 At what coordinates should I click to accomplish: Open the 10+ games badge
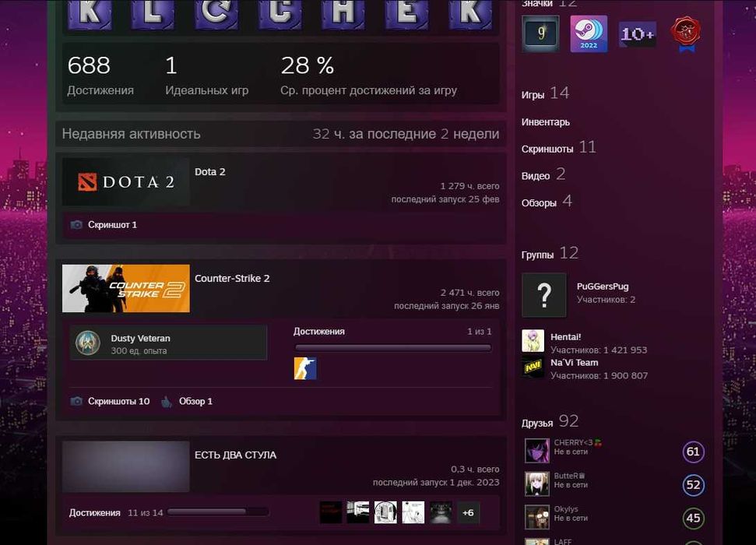coord(638,34)
